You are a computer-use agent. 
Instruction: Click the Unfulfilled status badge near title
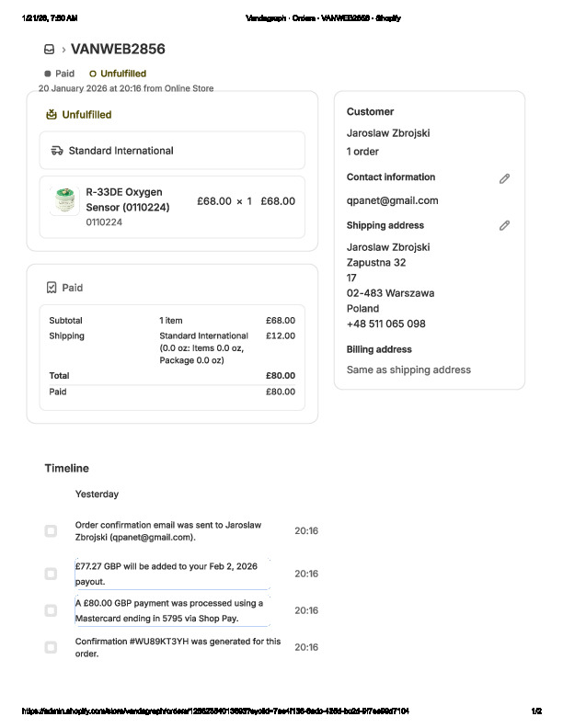pos(118,74)
